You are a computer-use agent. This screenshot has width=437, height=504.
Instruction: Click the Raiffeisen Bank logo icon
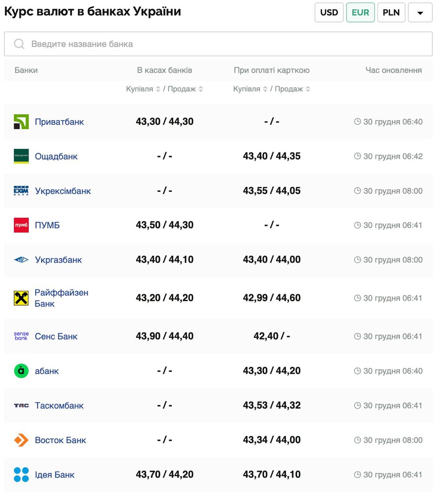(x=21, y=298)
